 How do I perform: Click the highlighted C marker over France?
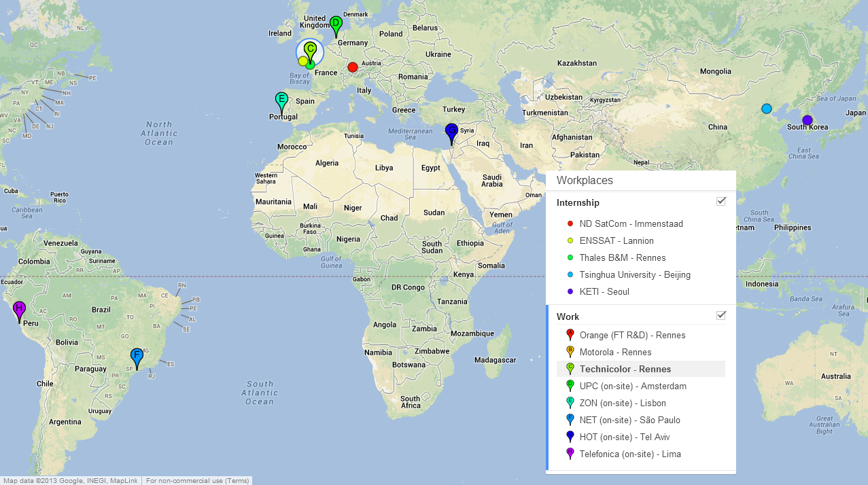coord(310,50)
